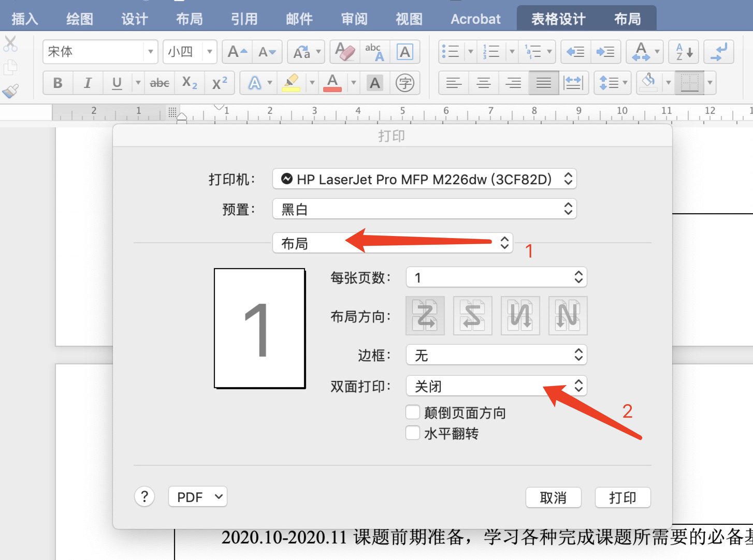Open the bulleted list tool
Viewport: 753px width, 560px height.
451,52
